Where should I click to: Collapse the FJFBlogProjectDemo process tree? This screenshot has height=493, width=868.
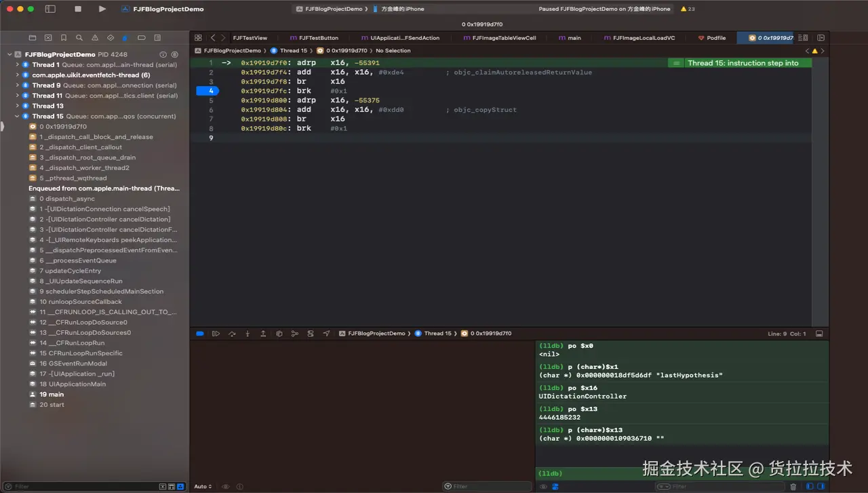click(9, 54)
